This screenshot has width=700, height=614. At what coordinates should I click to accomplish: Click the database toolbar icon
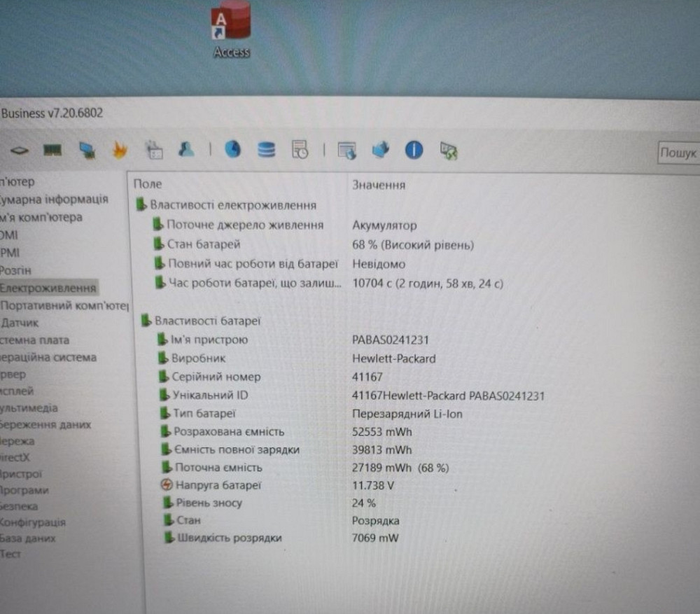coord(266,149)
